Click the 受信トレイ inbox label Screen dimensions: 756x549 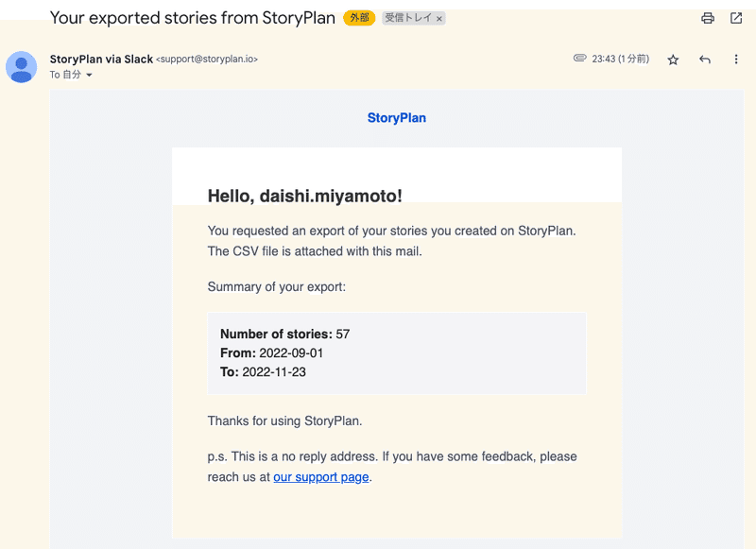[x=408, y=18]
